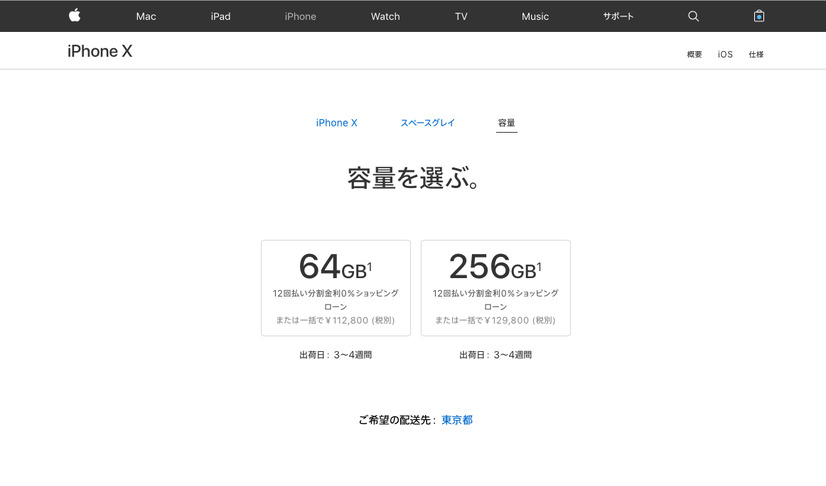Open Watch in top navigation
The image size is (826, 486).
click(x=385, y=16)
